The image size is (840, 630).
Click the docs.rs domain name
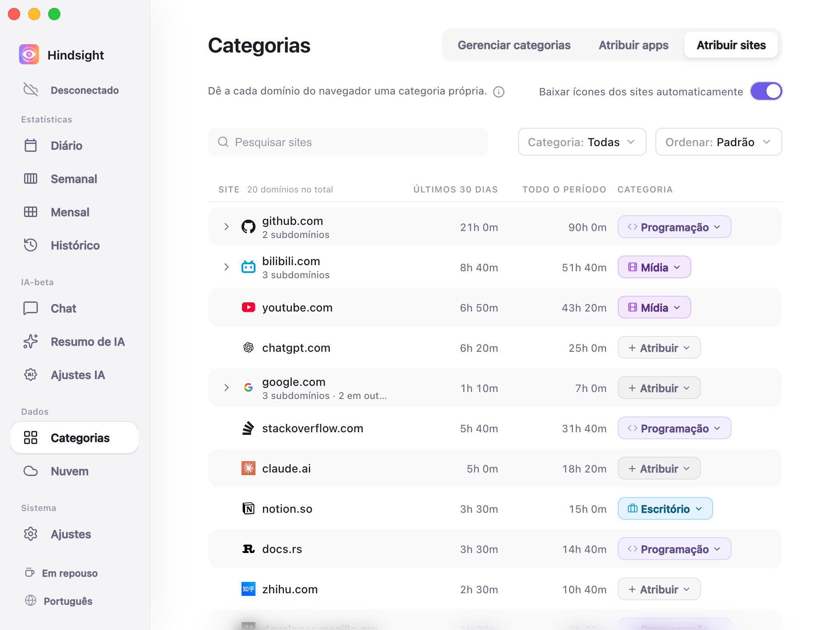(x=282, y=549)
